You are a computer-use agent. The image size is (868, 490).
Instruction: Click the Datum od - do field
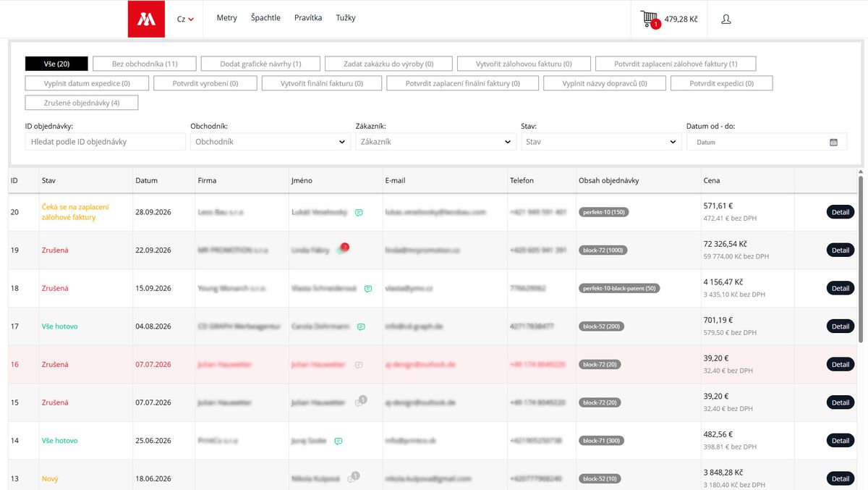[767, 142]
